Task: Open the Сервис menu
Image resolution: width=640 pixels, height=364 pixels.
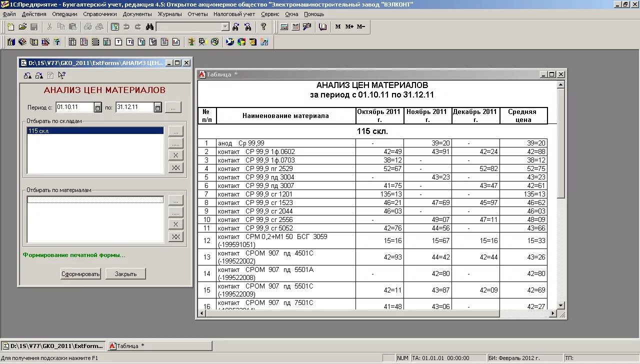Action: [270, 14]
